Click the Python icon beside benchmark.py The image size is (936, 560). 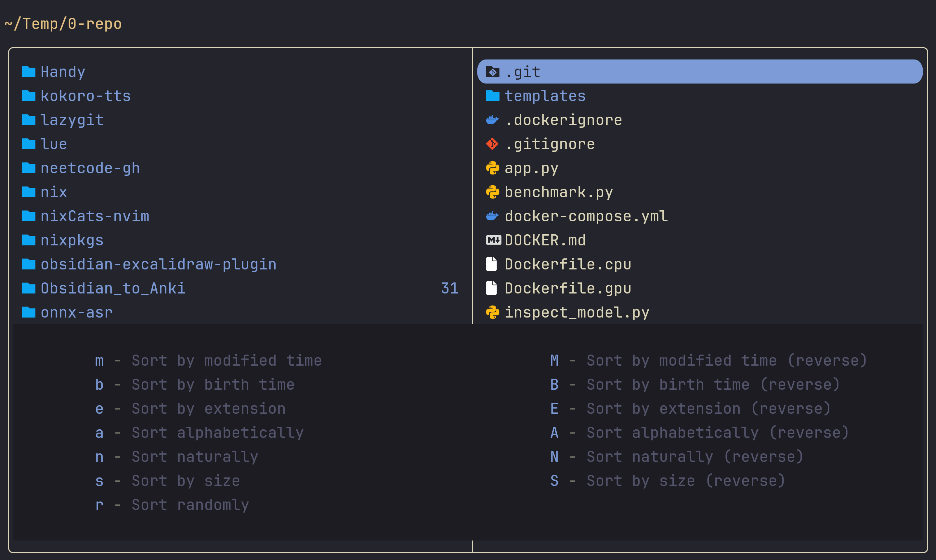tap(493, 192)
